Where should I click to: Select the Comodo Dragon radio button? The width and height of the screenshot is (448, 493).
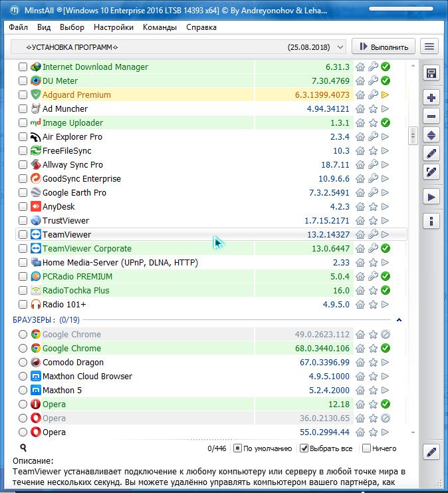[23, 362]
